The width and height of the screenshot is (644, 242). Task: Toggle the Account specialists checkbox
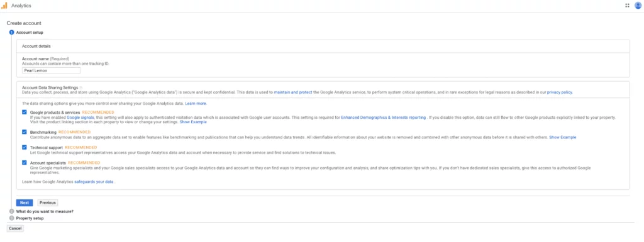coord(25,163)
